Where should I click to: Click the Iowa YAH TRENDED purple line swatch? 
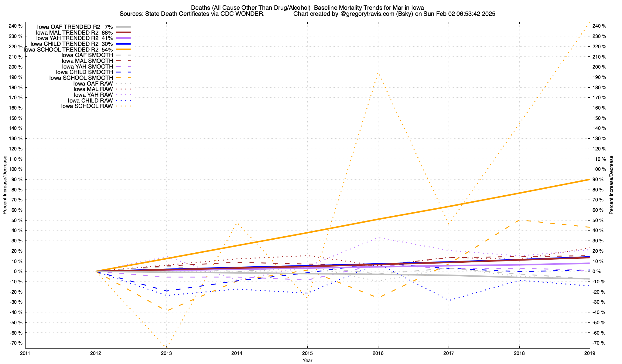click(x=123, y=38)
